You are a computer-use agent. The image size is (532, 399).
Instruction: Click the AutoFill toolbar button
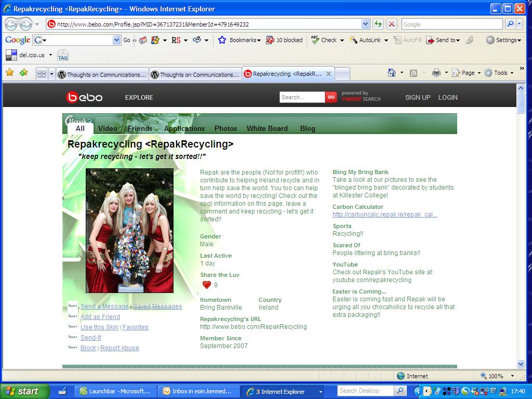tap(407, 40)
